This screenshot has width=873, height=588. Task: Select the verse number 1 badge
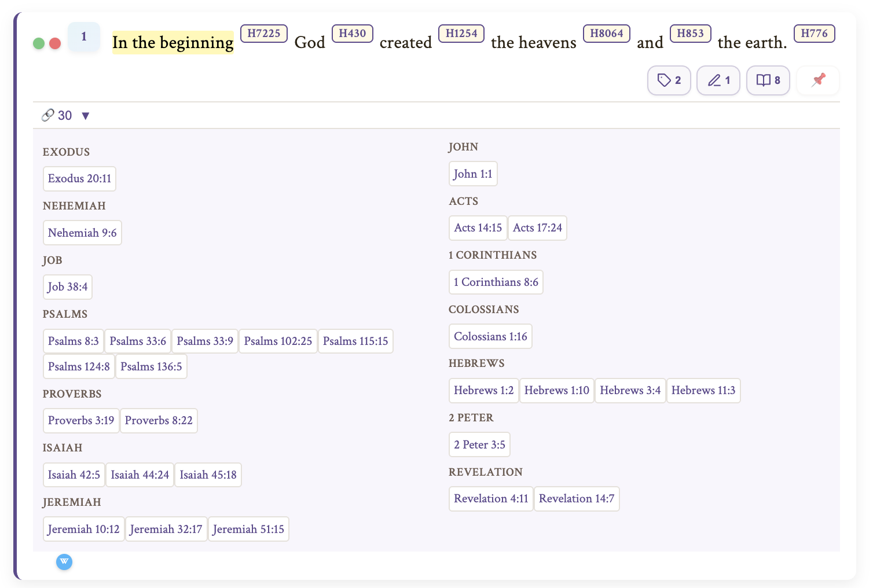[x=84, y=36]
